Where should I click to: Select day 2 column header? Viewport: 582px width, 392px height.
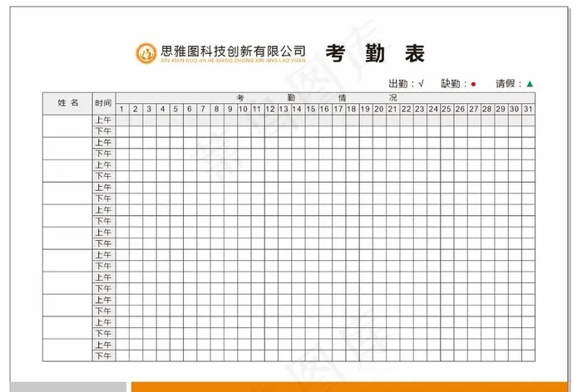tap(136, 109)
